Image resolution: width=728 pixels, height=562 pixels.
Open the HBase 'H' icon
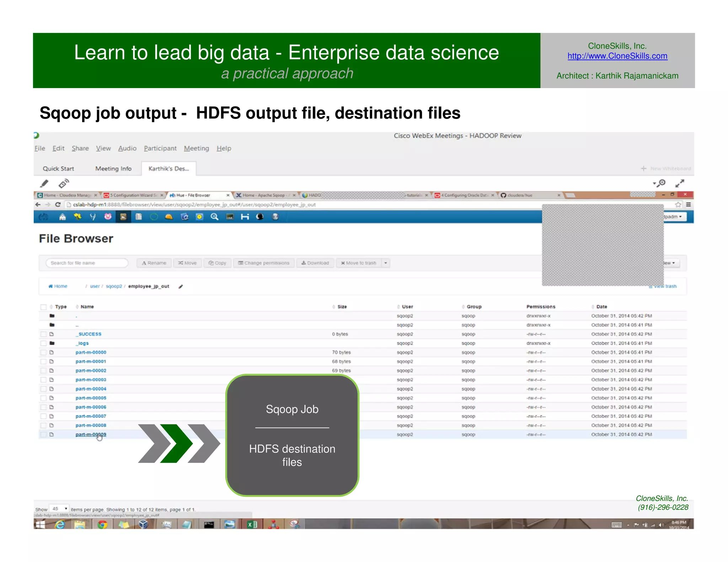click(x=245, y=217)
